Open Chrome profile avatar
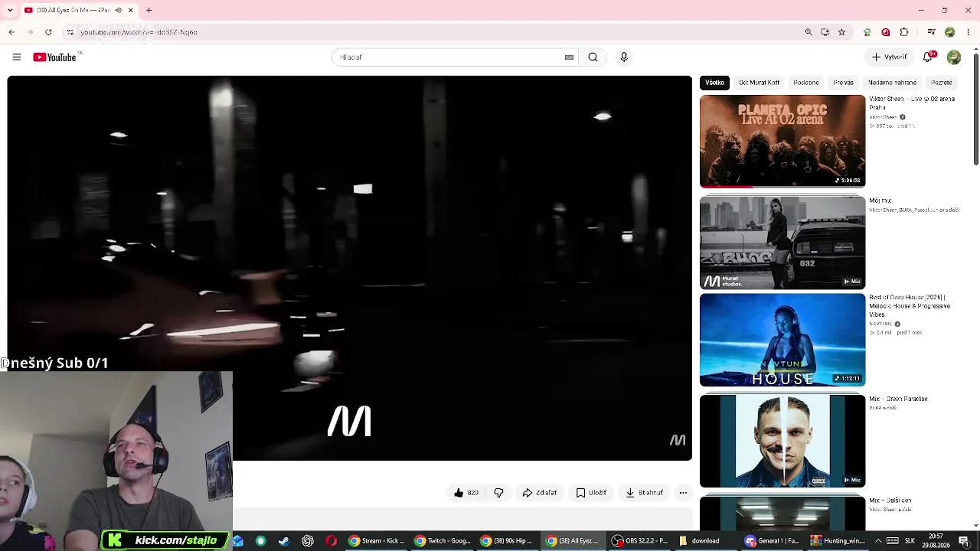 pos(949,32)
